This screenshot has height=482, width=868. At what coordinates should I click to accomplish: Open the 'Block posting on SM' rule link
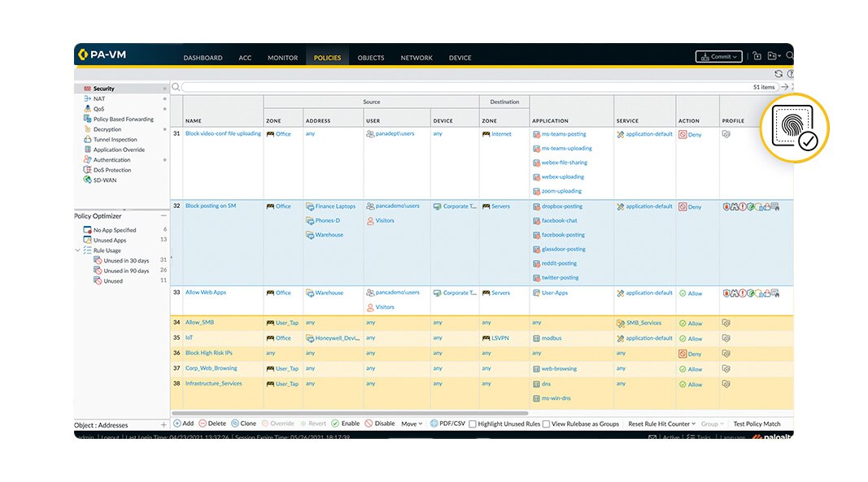[211, 206]
